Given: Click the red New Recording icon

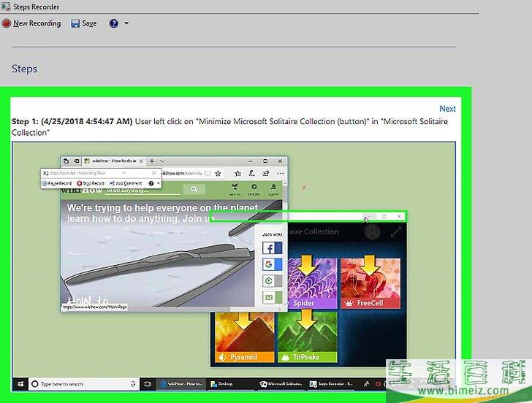Looking at the screenshot, I should 6,23.
